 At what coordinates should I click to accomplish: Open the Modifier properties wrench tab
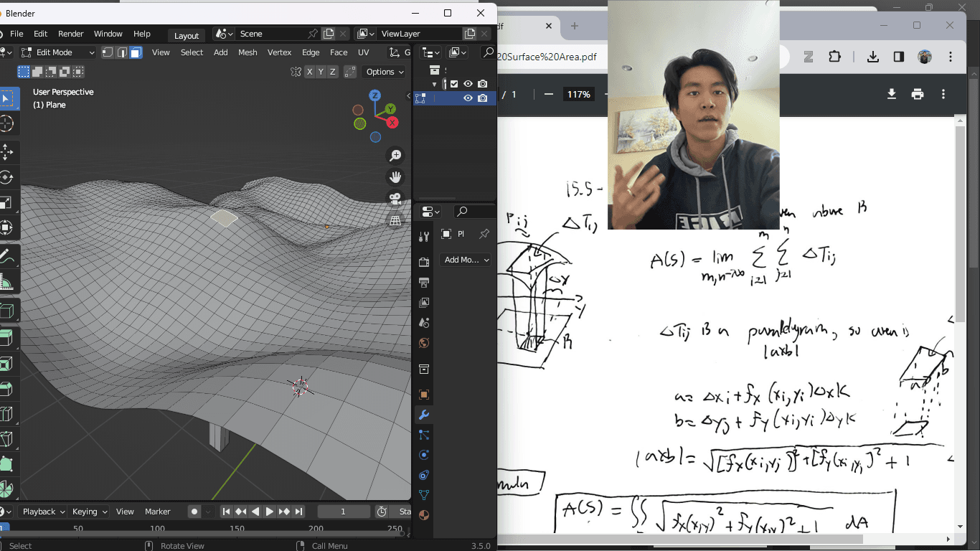pos(423,415)
